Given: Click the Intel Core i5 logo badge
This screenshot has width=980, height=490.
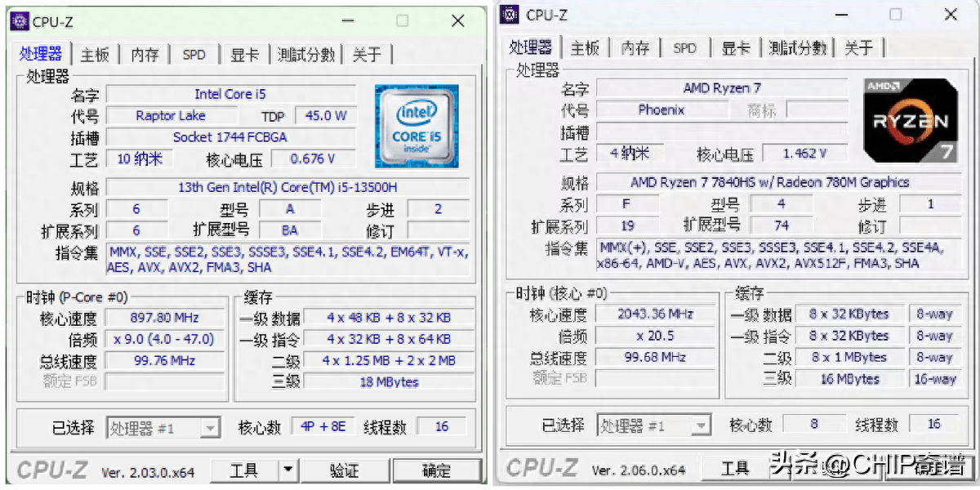Looking at the screenshot, I should (416, 127).
